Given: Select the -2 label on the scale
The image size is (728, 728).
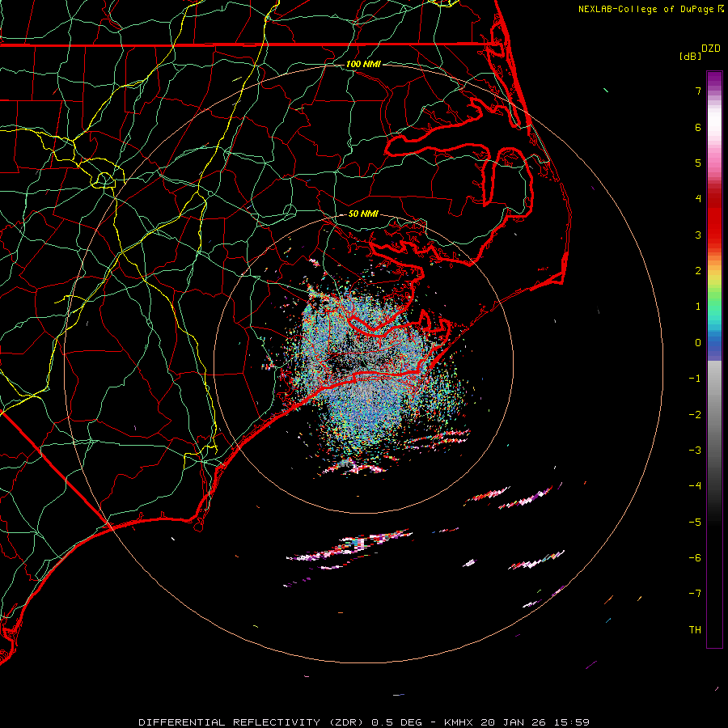Looking at the screenshot, I should [695, 415].
